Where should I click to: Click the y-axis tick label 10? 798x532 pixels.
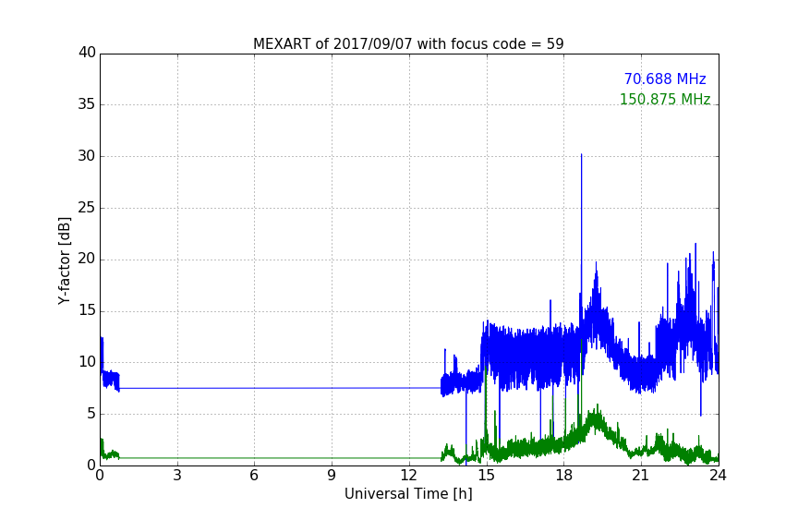(x=87, y=362)
